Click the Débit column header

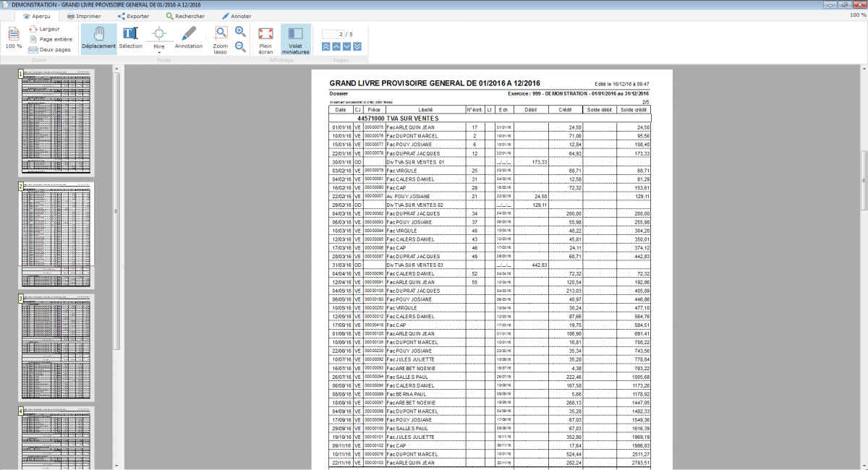[530, 109]
